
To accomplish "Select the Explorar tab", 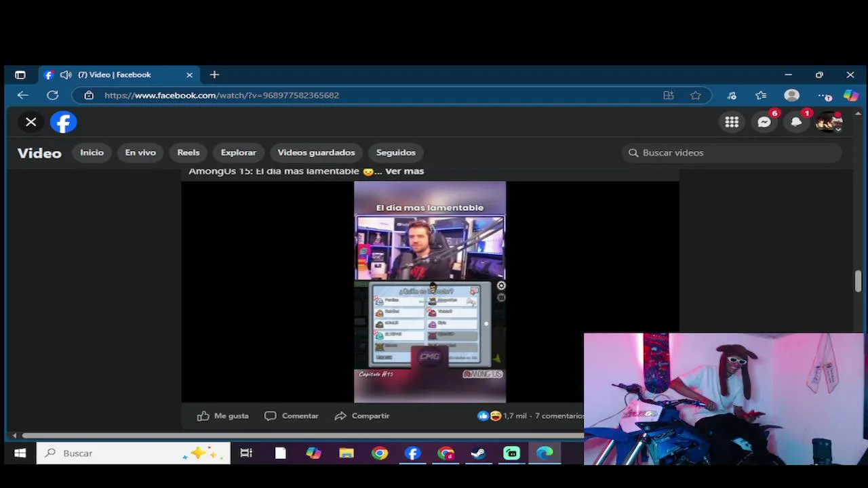I will pyautogui.click(x=239, y=152).
